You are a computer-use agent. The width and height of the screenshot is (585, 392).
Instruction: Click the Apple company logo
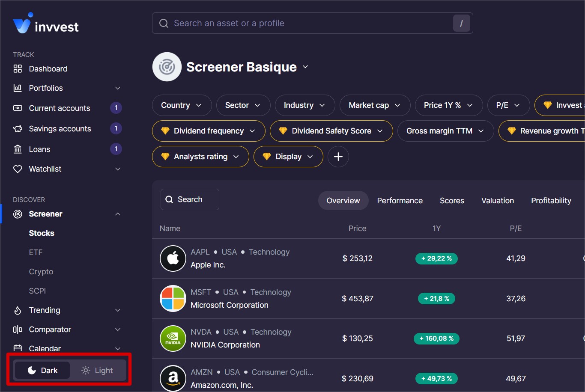point(173,258)
